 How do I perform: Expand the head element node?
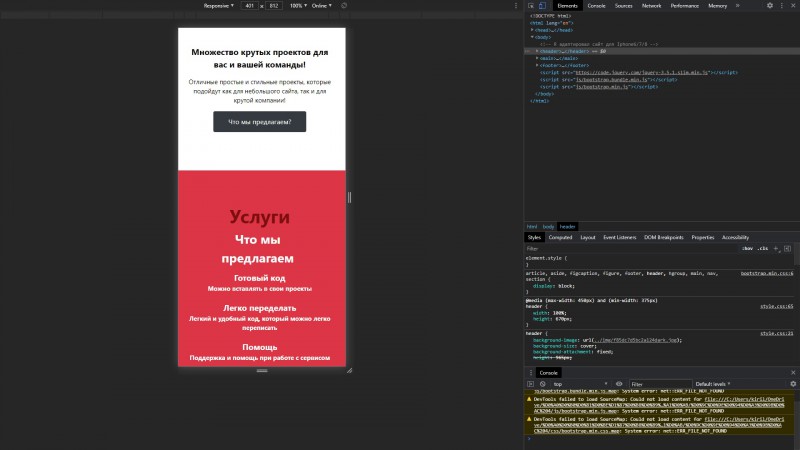point(533,30)
